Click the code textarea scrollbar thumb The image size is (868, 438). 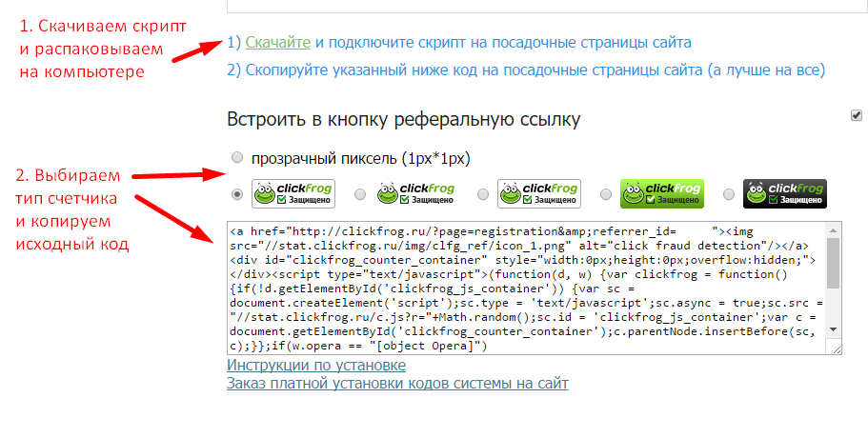click(x=833, y=263)
